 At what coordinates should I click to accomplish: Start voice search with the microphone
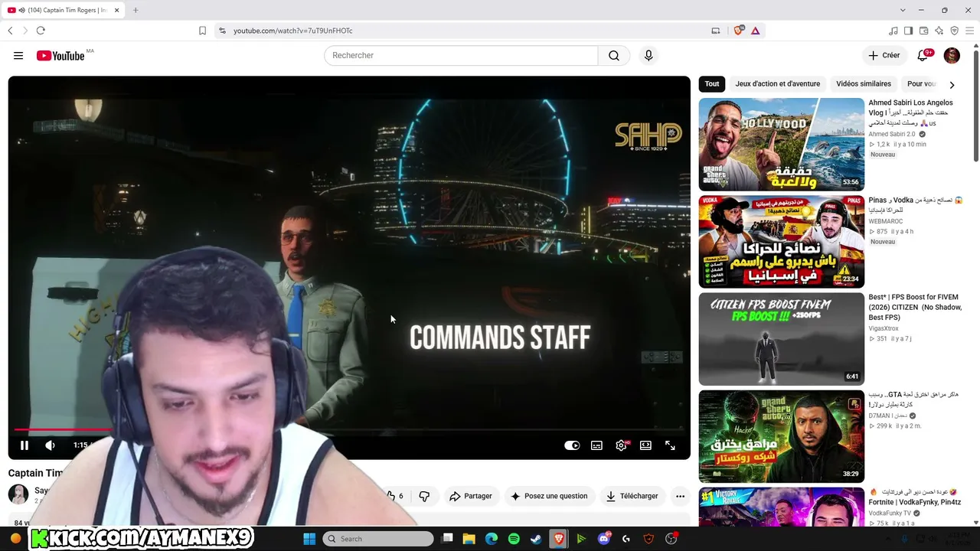[x=648, y=56]
